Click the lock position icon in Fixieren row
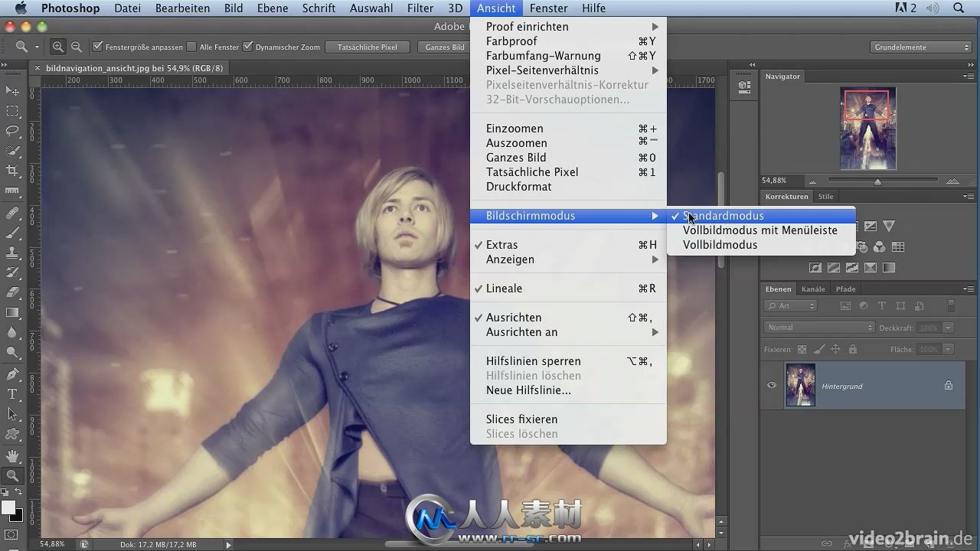The image size is (980, 551). [835, 349]
